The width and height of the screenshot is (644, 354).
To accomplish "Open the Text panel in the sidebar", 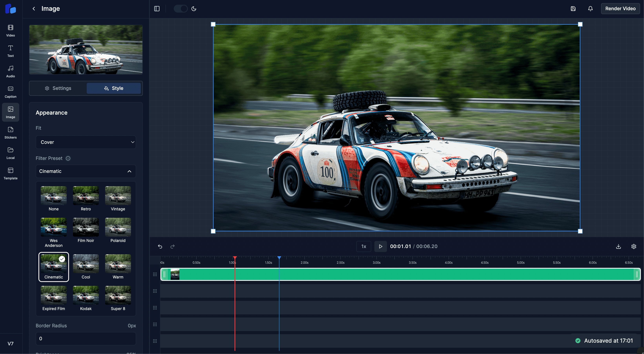I will pyautogui.click(x=10, y=51).
